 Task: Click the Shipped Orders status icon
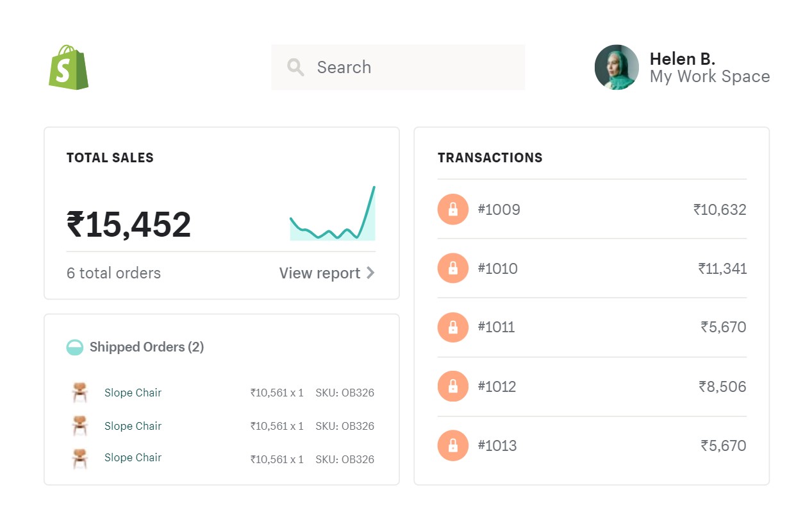click(x=75, y=347)
